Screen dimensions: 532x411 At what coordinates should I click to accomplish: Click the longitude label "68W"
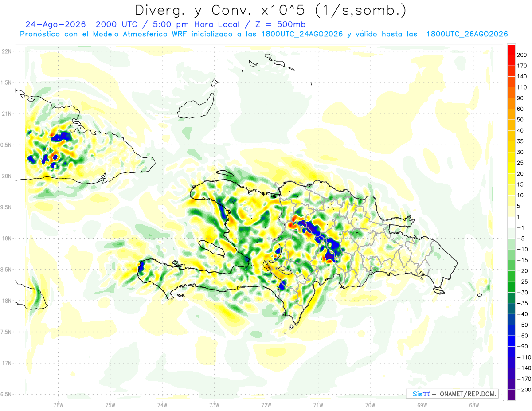(473, 405)
